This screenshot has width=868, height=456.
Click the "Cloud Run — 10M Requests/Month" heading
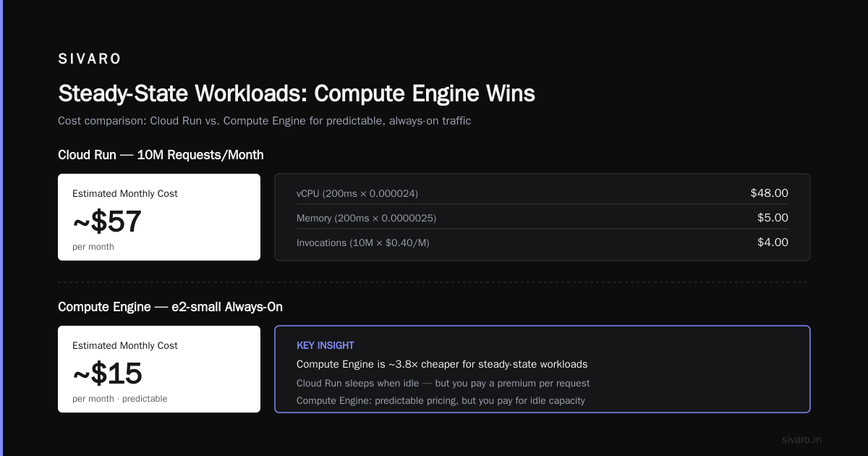[x=161, y=155]
